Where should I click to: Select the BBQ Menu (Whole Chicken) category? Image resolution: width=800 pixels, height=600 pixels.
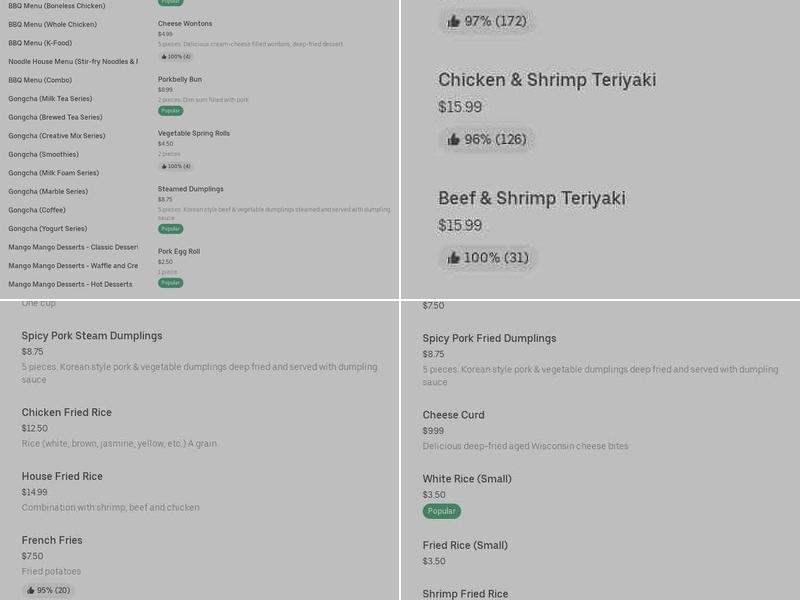click(55, 24)
